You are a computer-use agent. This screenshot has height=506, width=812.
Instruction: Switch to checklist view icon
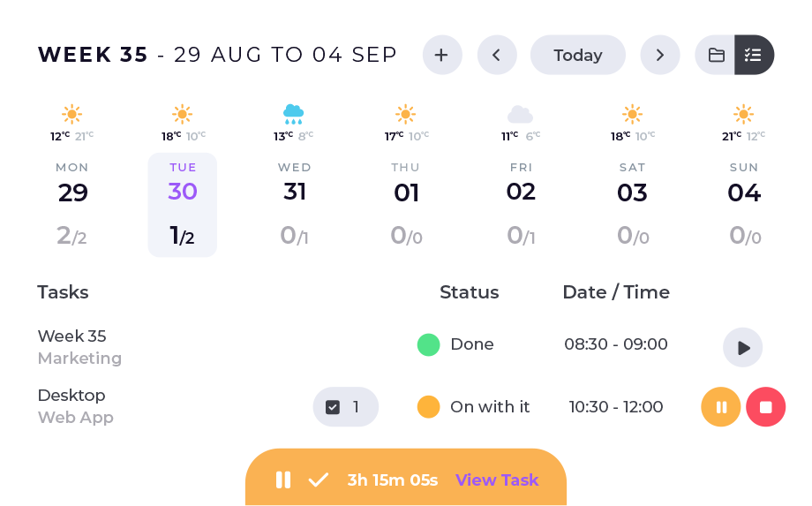pos(754,55)
